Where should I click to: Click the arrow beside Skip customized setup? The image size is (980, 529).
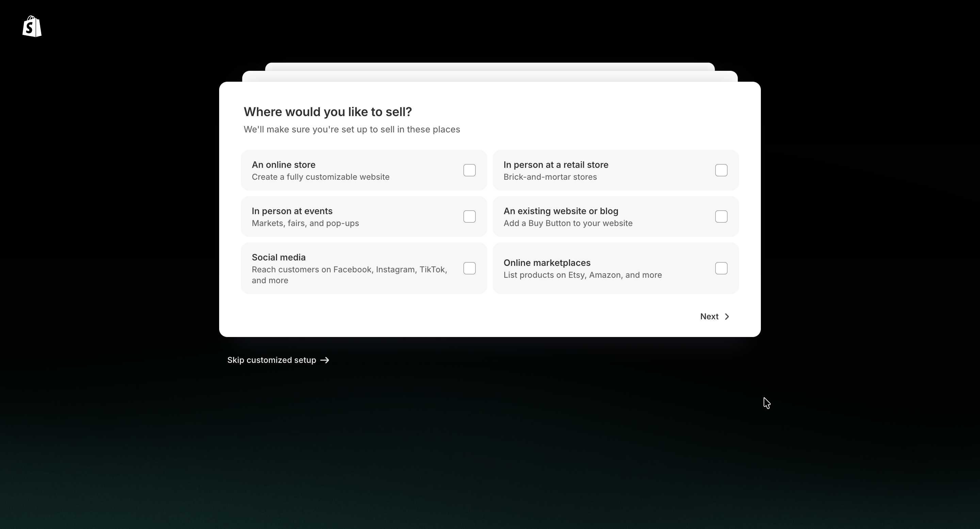(325, 360)
